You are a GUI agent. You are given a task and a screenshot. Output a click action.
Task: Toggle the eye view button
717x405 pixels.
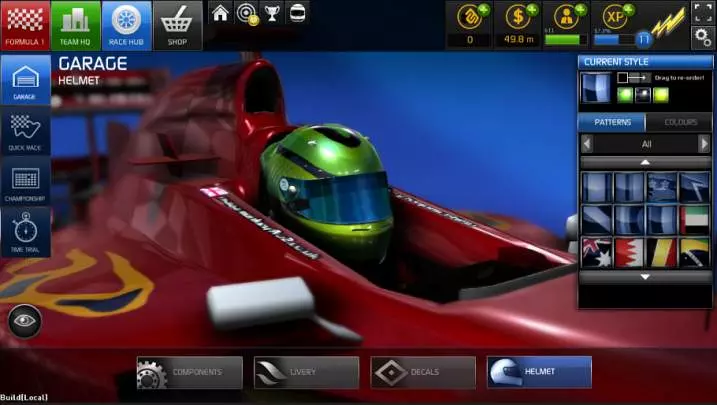[25, 321]
